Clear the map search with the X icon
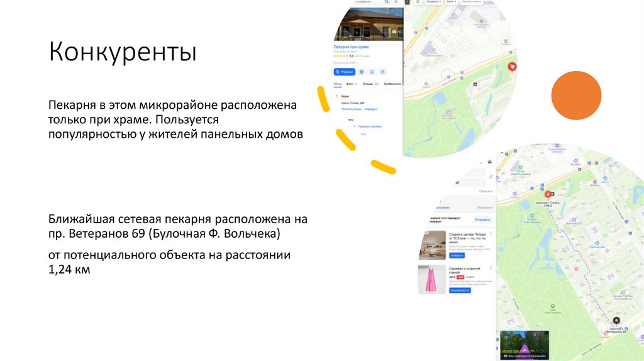This screenshot has width=644, height=361. coord(396,2)
